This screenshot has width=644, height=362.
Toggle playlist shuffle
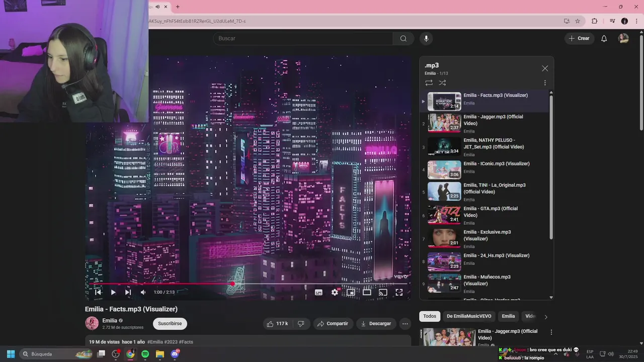click(x=442, y=82)
